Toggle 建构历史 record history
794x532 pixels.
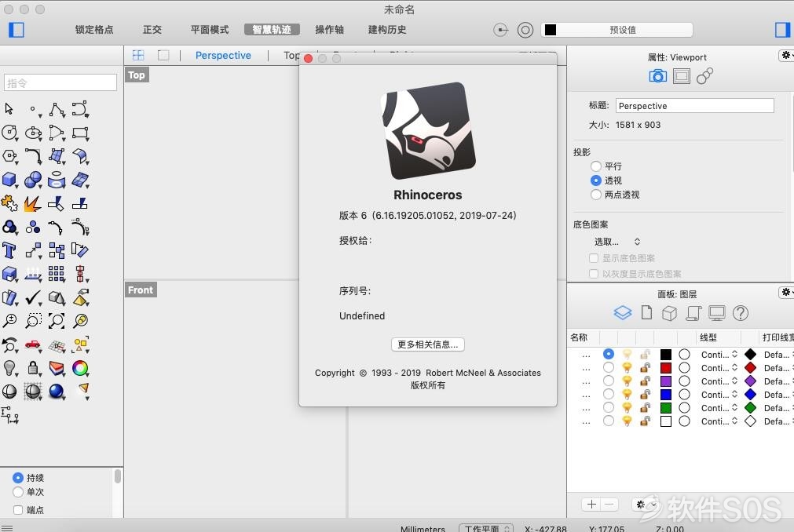(x=387, y=30)
